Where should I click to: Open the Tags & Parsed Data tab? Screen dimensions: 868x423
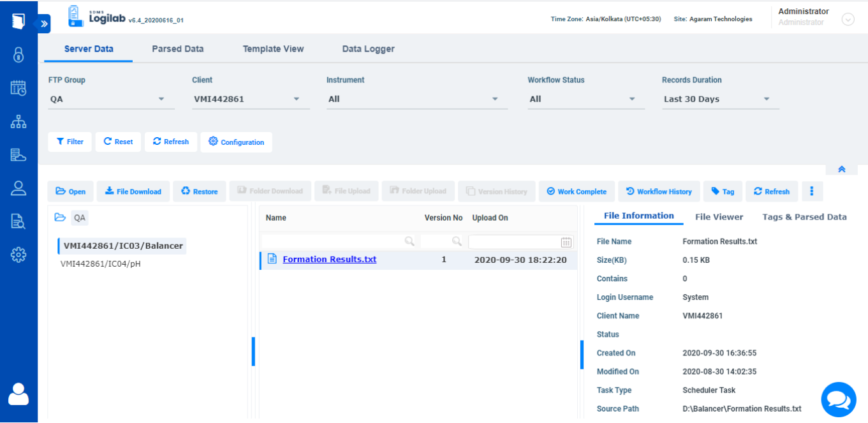804,217
